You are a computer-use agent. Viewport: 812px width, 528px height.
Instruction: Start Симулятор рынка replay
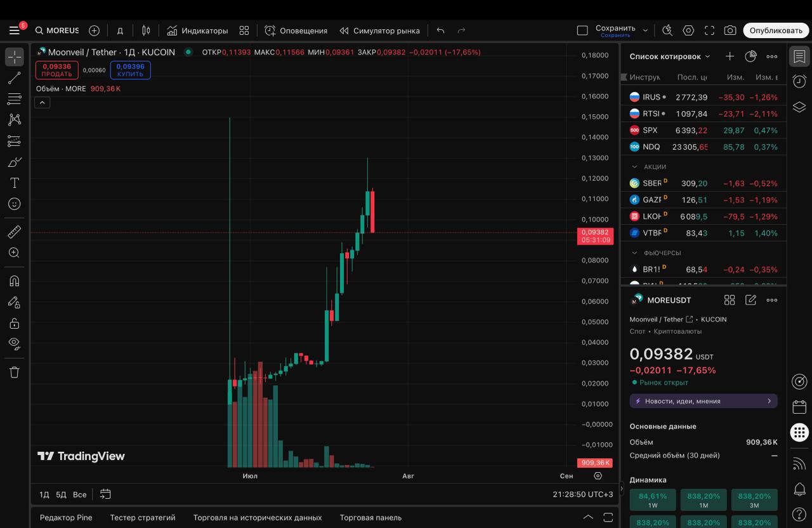tap(379, 30)
